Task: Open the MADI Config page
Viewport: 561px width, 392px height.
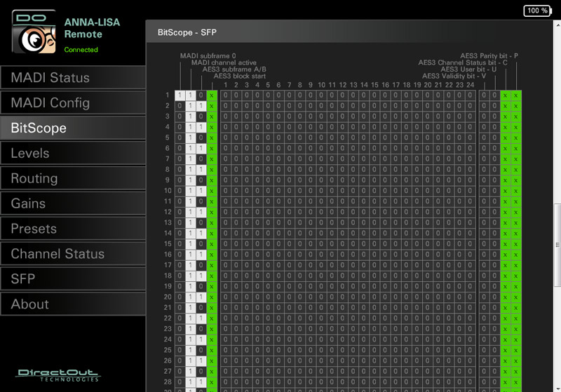Action: click(73, 103)
